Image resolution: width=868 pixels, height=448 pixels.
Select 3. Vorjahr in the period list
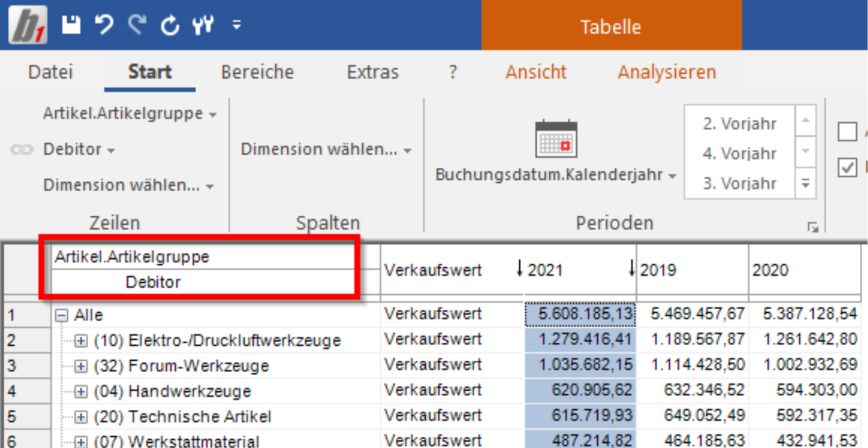pos(739,183)
